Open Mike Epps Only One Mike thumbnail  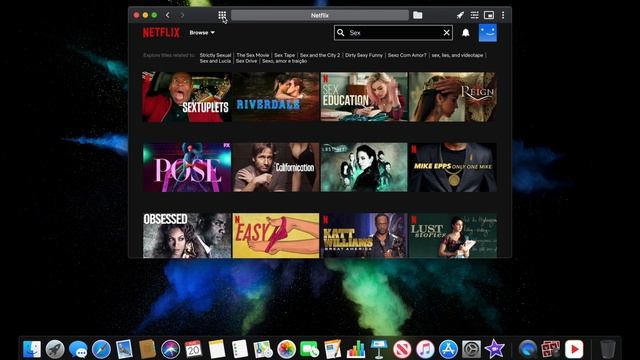(453, 167)
